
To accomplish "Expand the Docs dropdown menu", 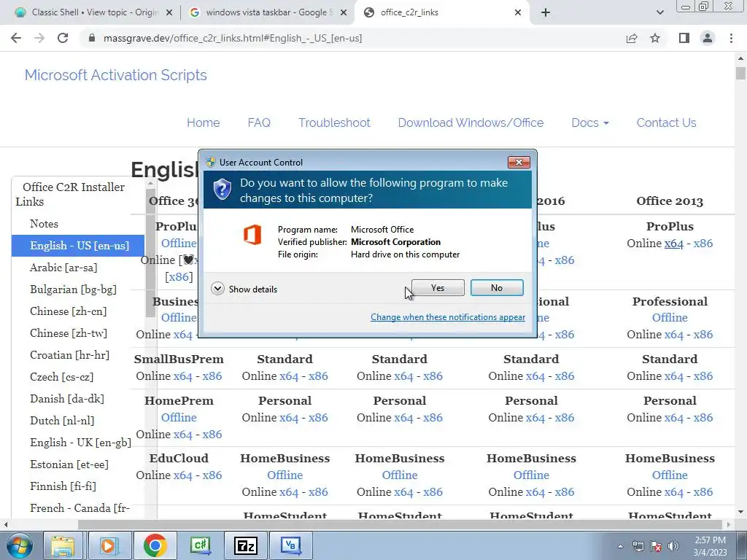I will pos(589,122).
